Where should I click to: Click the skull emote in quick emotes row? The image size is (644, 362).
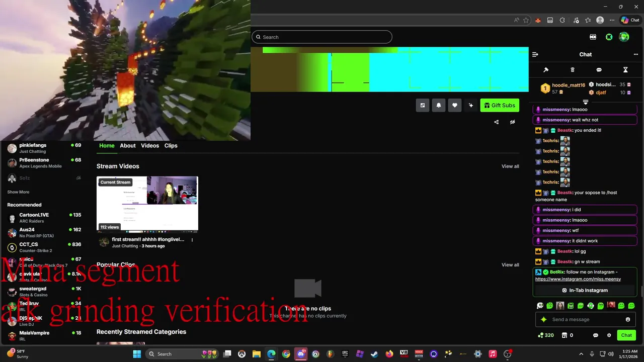540,306
